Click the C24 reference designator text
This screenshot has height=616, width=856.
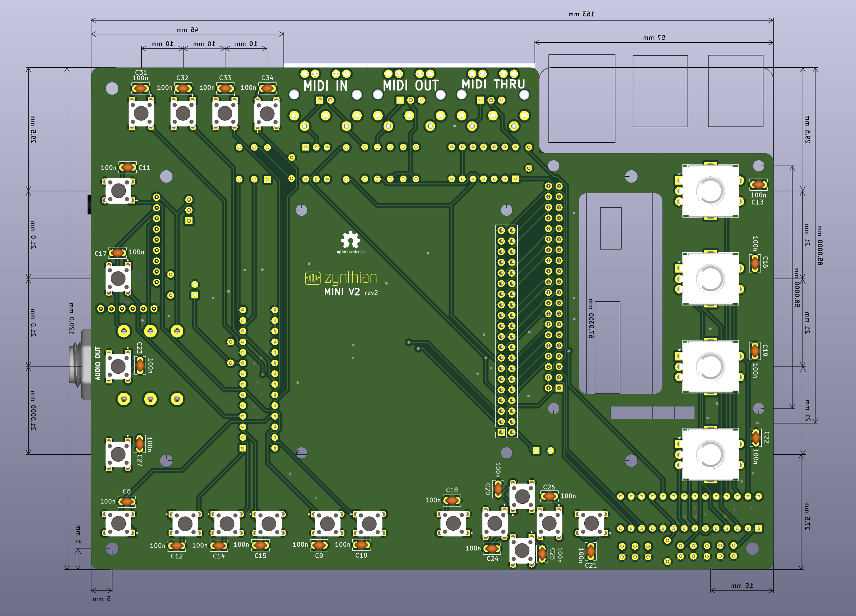pyautogui.click(x=492, y=559)
